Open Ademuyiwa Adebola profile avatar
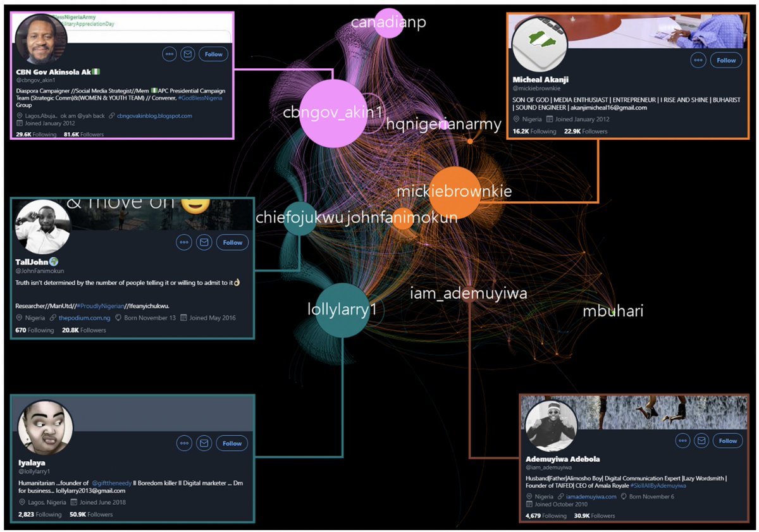This screenshot has height=532, width=759. click(552, 426)
